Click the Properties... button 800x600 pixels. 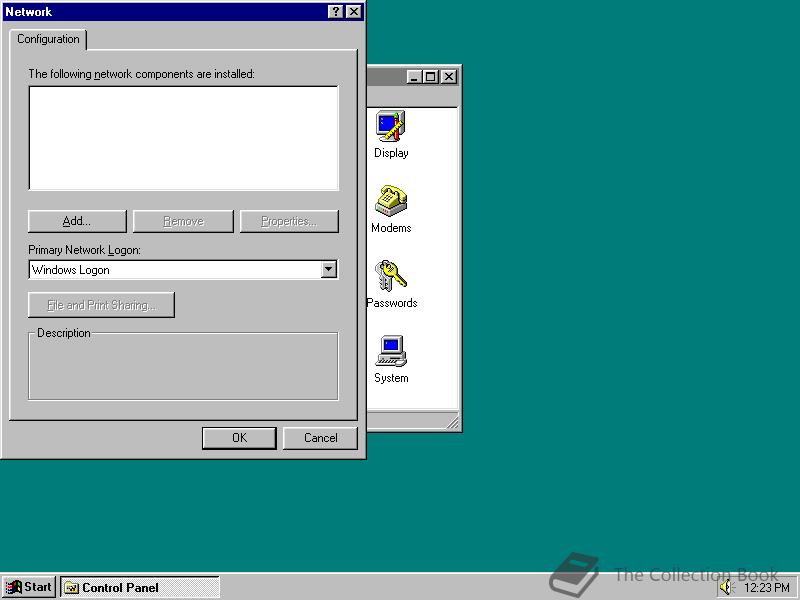(x=289, y=221)
